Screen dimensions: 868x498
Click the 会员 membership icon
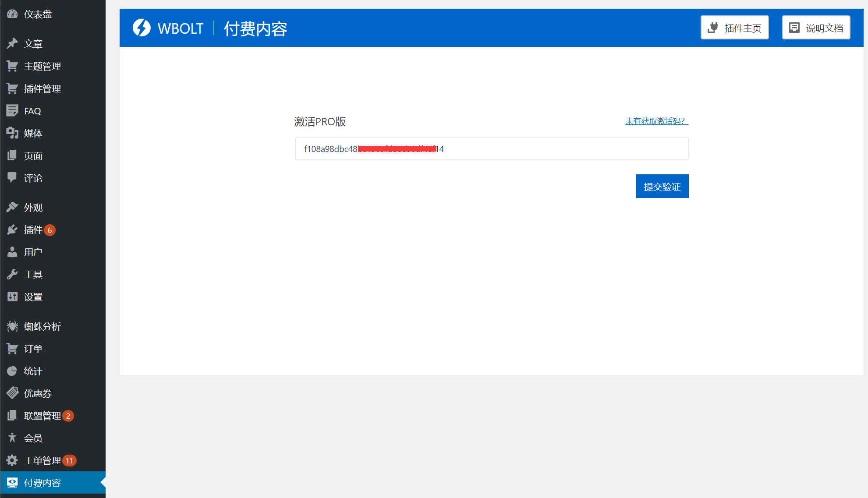12,438
